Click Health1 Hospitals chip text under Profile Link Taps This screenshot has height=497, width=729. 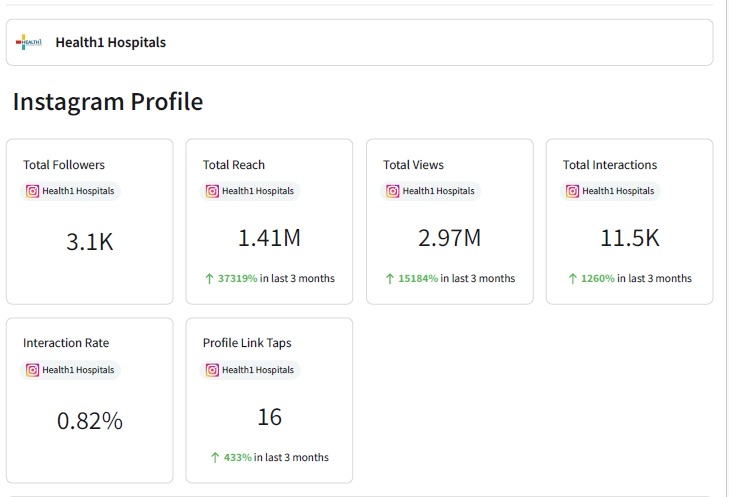(x=258, y=370)
